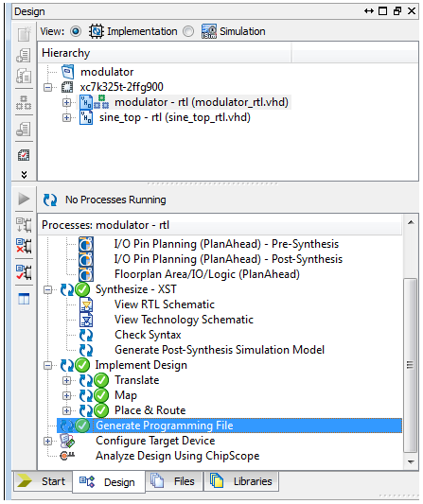Select Analyze Design Using ChipScope process

click(x=178, y=456)
